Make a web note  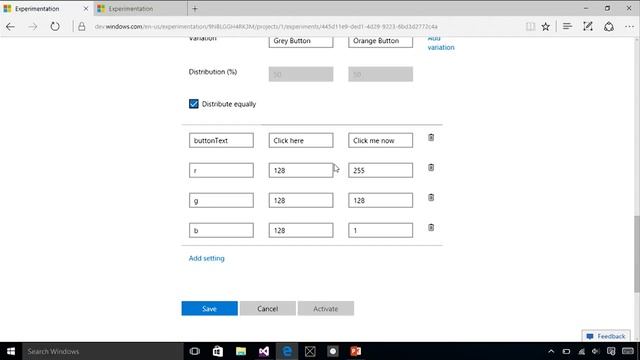point(588,27)
